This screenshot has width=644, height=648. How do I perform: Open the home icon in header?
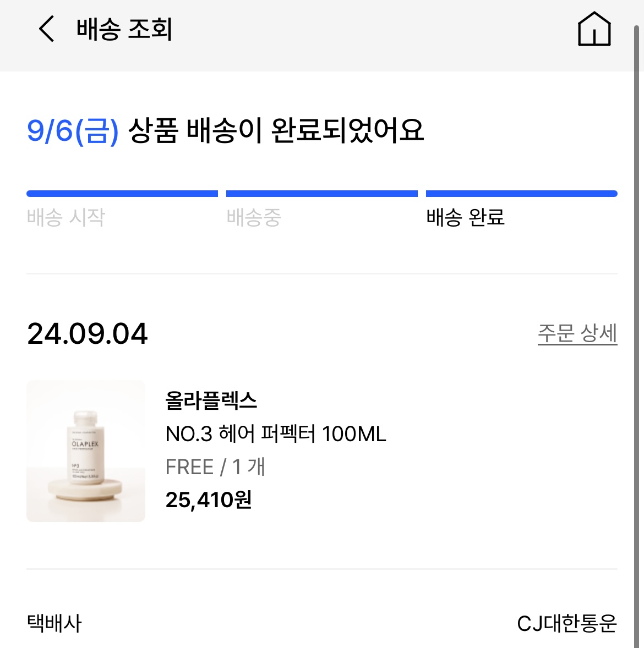[x=594, y=29]
